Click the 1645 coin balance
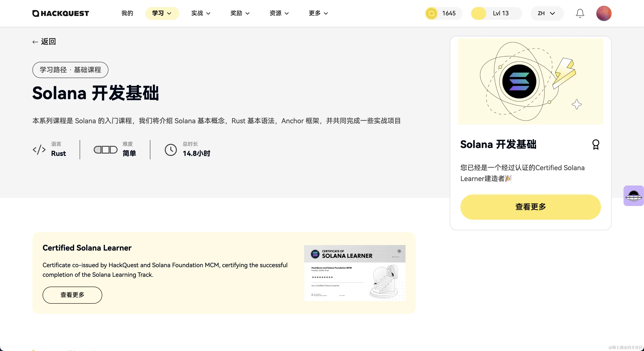This screenshot has height=351, width=644. click(449, 13)
